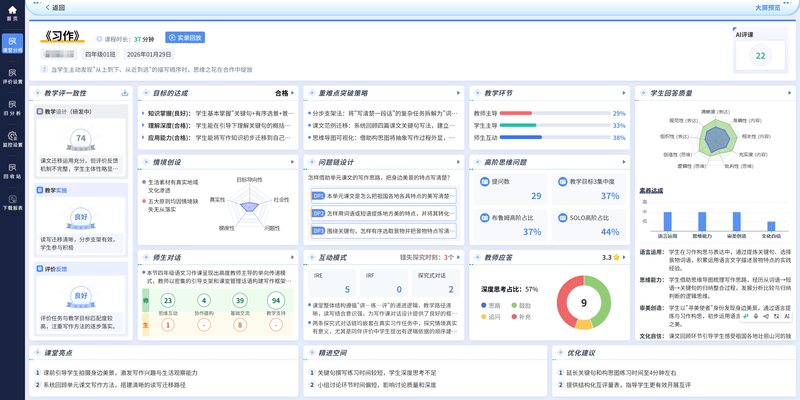This screenshot has width=800, height=400.
Task: Click the 教学设计 card icon
Action: pos(40,111)
